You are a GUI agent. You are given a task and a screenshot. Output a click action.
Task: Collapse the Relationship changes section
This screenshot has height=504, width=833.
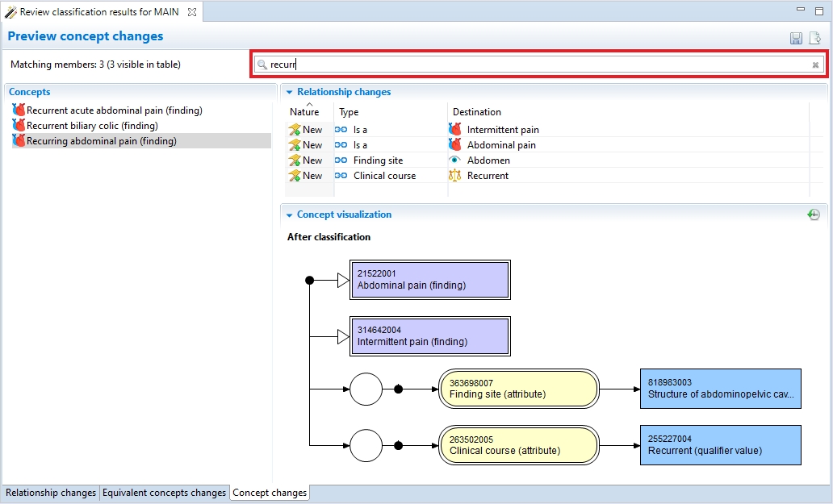click(x=289, y=92)
